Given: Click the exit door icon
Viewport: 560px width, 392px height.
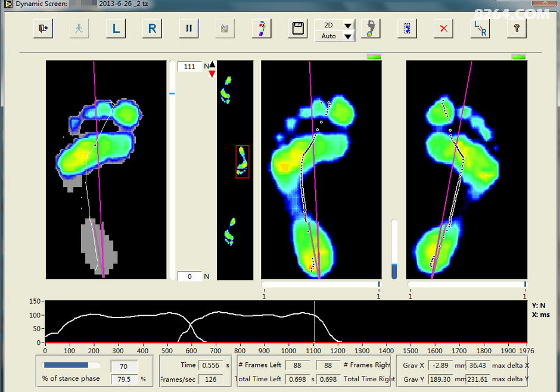Looking at the screenshot, I should (44, 29).
